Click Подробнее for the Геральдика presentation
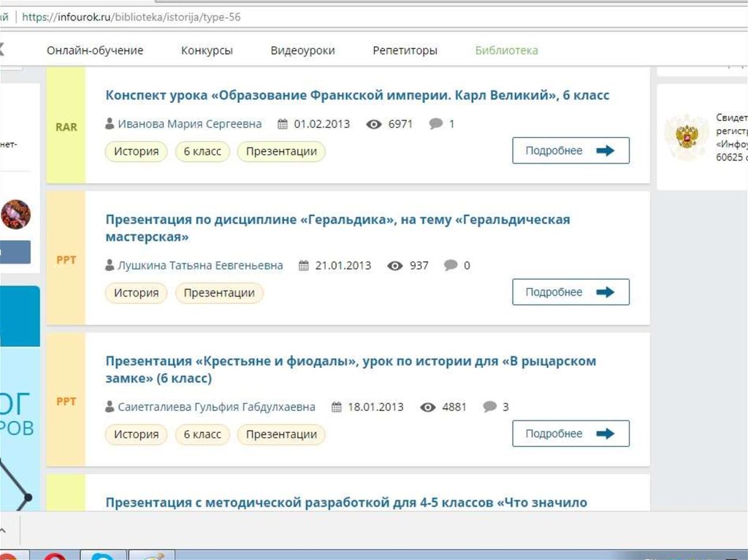The width and height of the screenshot is (748, 560). click(x=571, y=292)
